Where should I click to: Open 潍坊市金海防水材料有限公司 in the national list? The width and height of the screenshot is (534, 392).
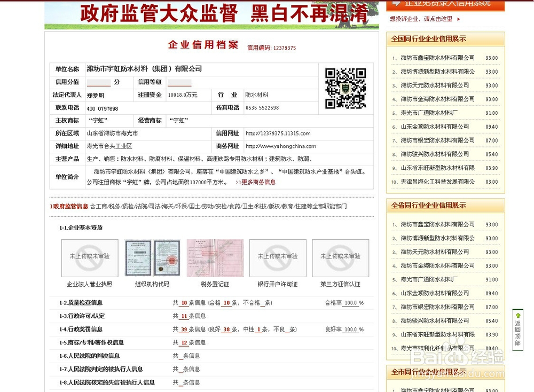[x=438, y=99]
